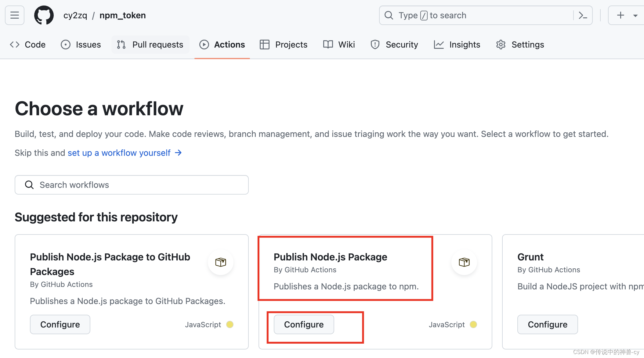Configure the Grunt workflow

click(x=547, y=324)
